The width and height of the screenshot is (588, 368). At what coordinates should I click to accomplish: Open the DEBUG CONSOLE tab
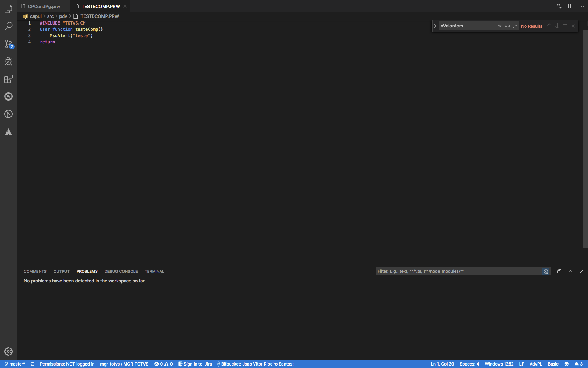[x=121, y=271]
